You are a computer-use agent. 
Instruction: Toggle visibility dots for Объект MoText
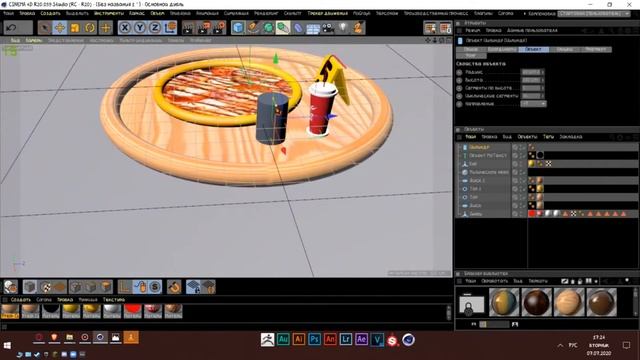pos(521,155)
